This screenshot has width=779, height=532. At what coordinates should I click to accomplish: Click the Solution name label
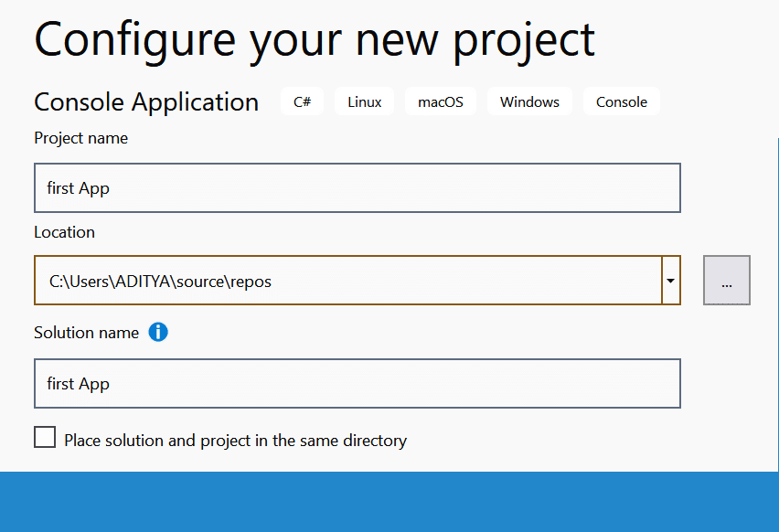pyautogui.click(x=86, y=333)
